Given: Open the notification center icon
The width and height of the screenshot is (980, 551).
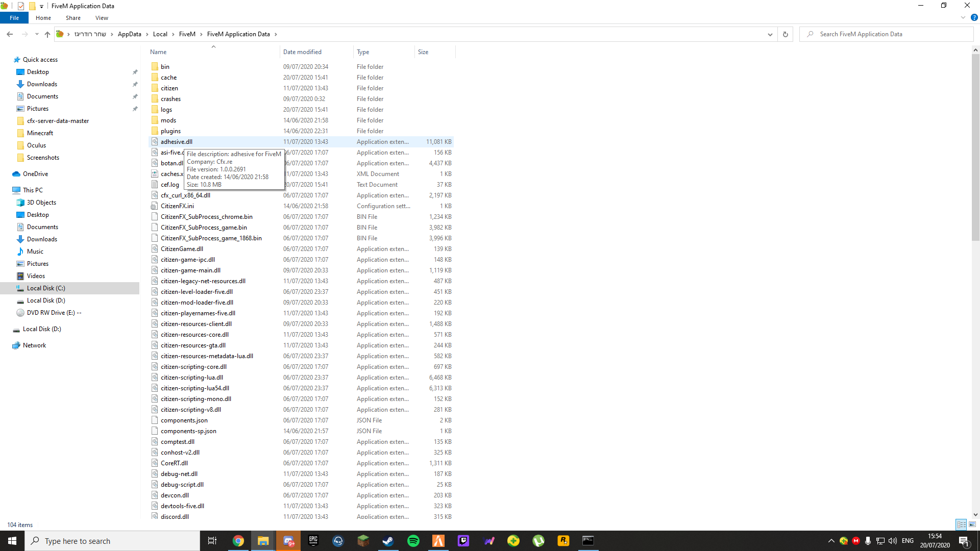Looking at the screenshot, I should [964, 541].
